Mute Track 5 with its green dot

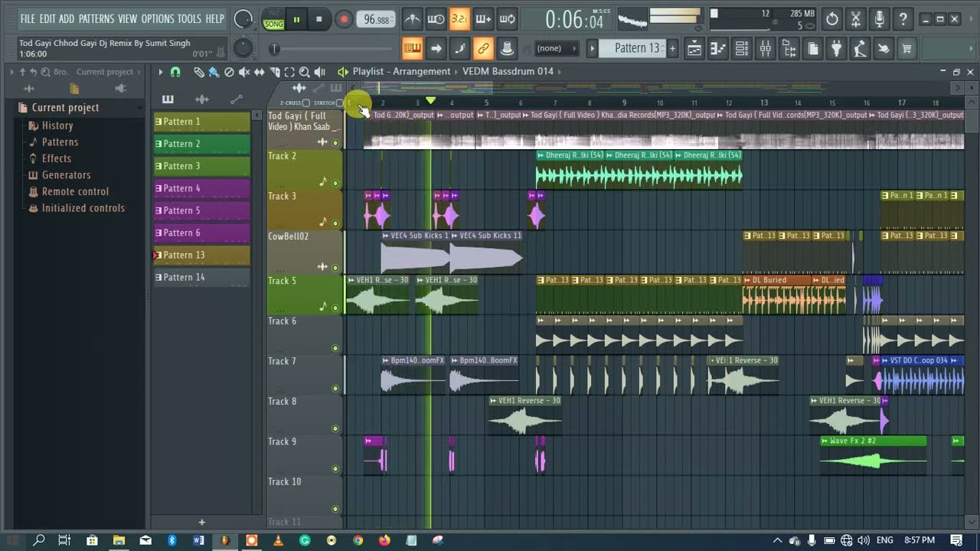335,308
